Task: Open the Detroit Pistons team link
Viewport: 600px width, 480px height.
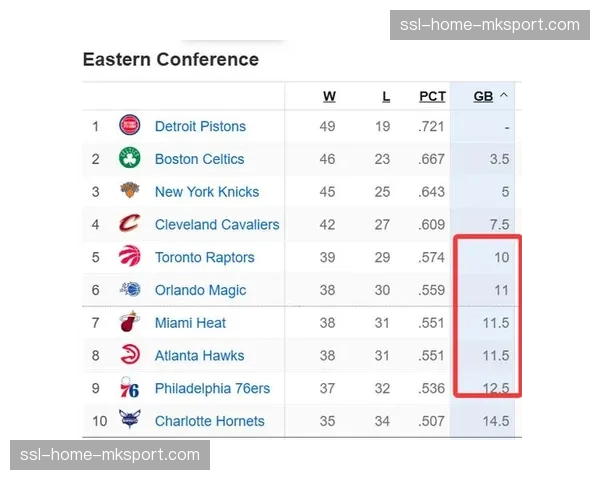Action: [x=200, y=126]
